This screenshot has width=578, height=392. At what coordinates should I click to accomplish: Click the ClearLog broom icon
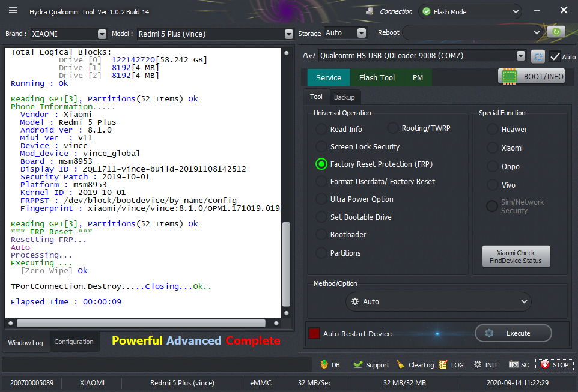pyautogui.click(x=401, y=365)
